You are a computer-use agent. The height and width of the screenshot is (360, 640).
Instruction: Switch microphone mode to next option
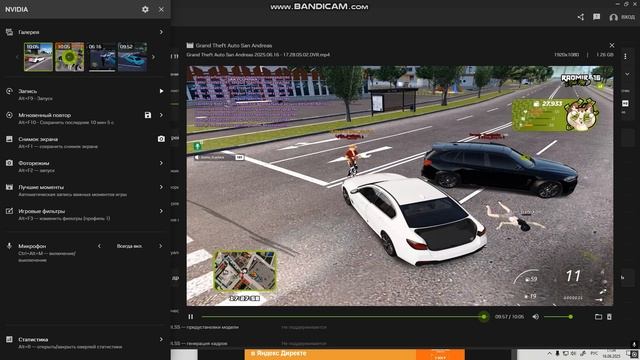pos(160,246)
